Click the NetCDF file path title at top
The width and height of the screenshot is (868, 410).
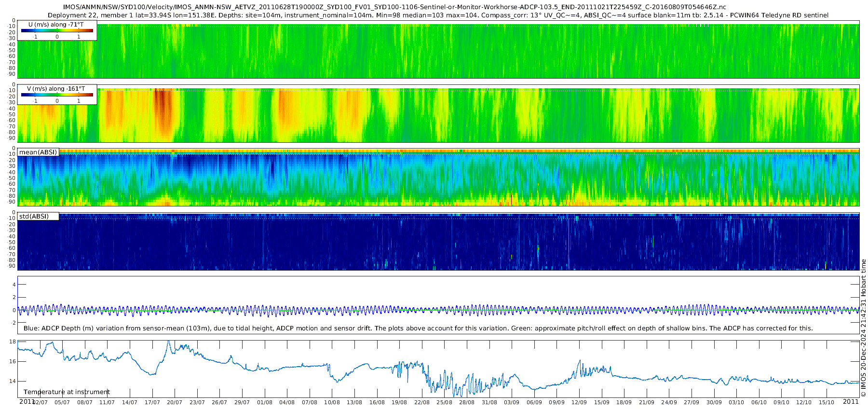(394, 7)
